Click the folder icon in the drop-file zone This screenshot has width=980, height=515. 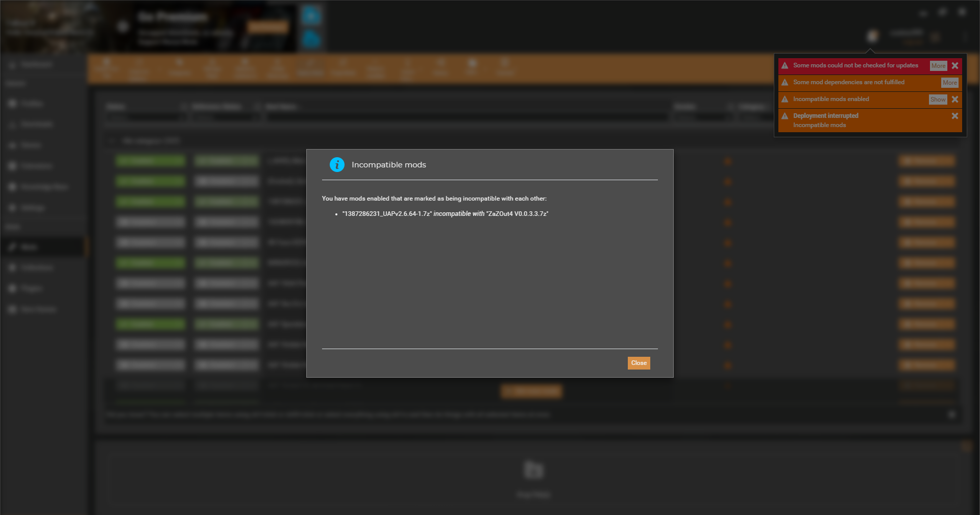533,469
